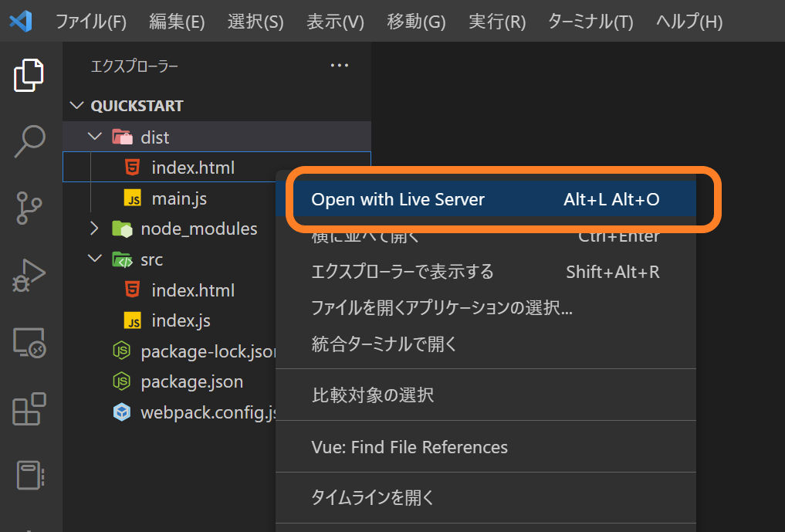Select the package-lock.json file name
The height and width of the screenshot is (532, 785).
208,351
